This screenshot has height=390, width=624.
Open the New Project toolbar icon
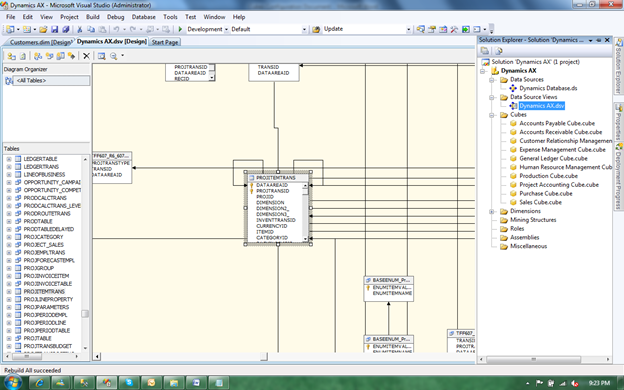tap(10, 29)
